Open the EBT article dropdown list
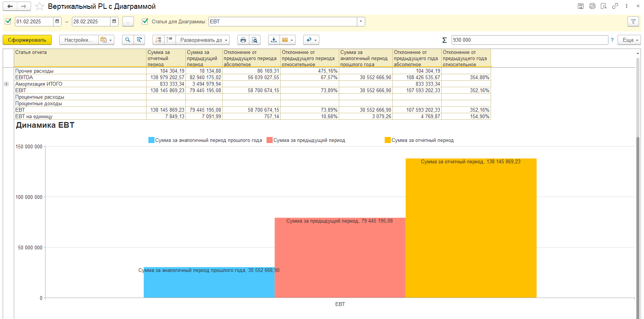 361,22
